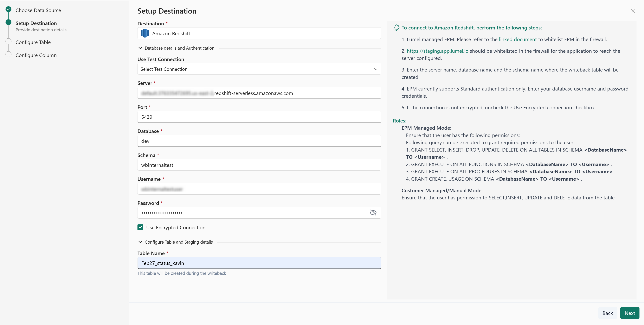Screen dimensions: 644x325
Task: Click the completed Choose Data Source checkmark
Action: pos(9,9)
